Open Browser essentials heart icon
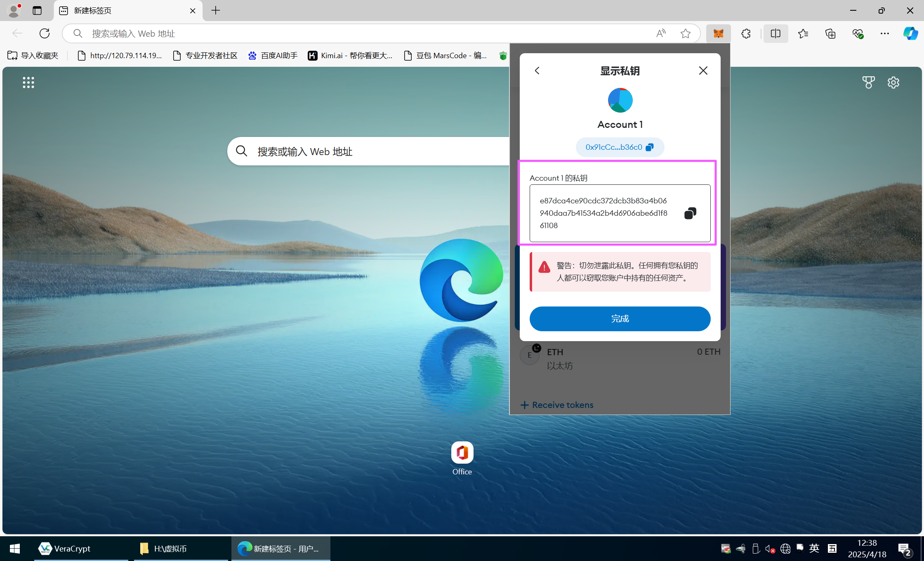The height and width of the screenshot is (561, 924). point(858,33)
